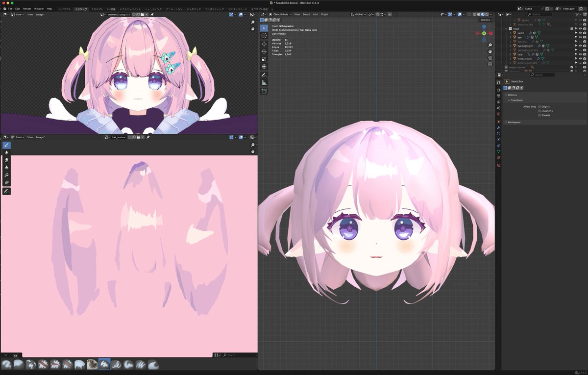Click zoom icon in top image editor

tap(253, 22)
